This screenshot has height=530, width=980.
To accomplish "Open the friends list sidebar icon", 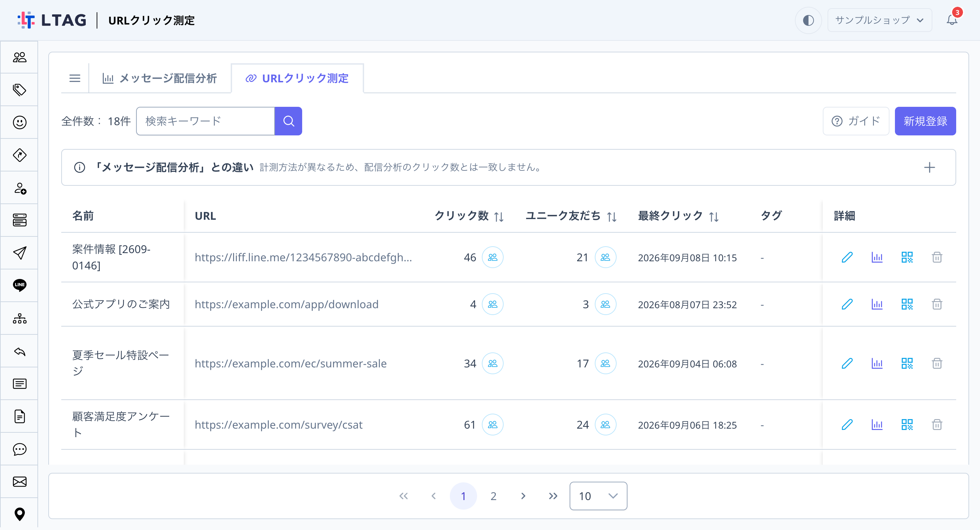I will tap(19, 57).
